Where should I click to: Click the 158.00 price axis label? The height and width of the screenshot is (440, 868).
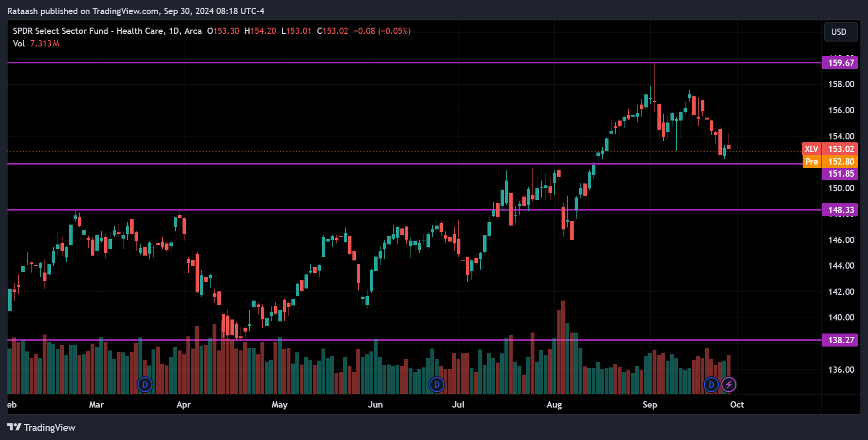click(841, 84)
